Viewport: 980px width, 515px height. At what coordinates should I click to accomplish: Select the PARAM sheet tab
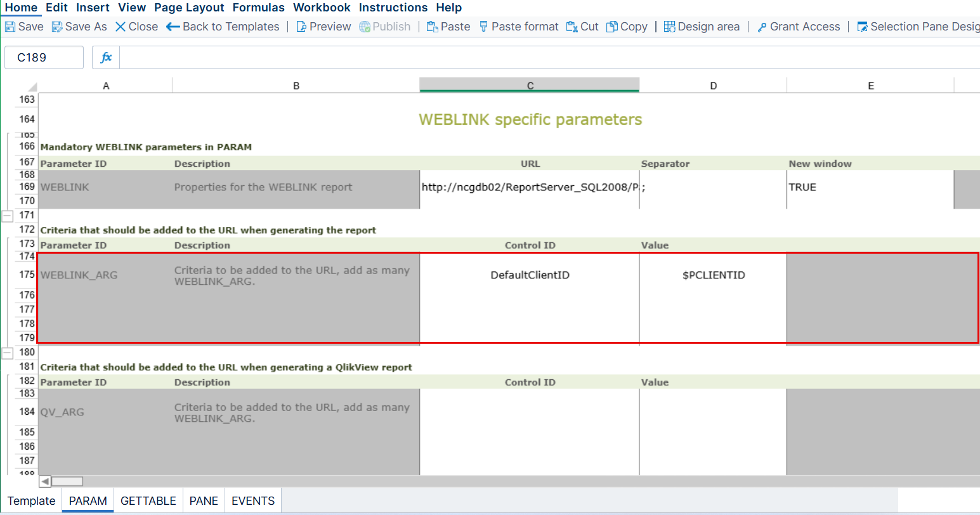(88, 500)
